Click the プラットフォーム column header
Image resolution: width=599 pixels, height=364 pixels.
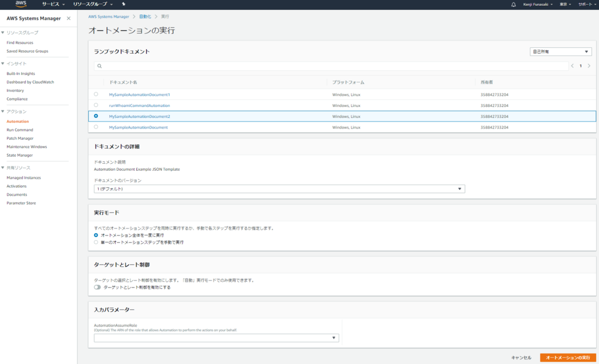click(348, 82)
